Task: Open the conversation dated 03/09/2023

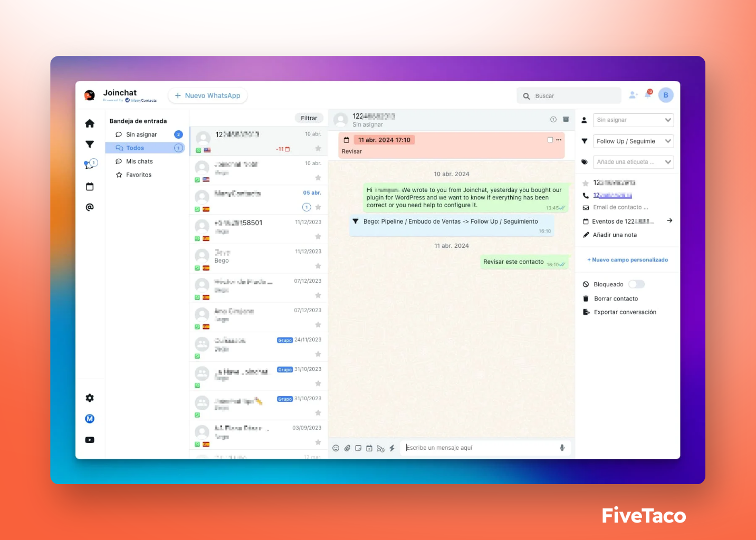Action: coord(259,435)
